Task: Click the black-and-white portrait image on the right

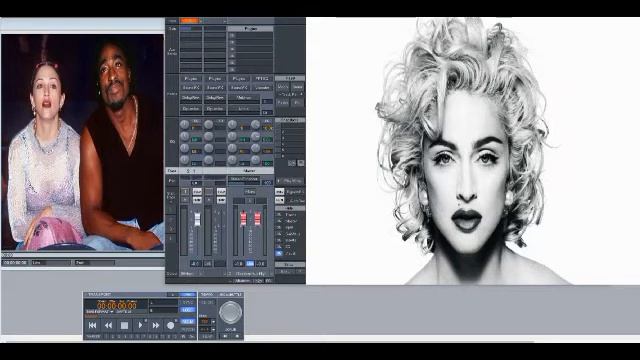Action: [x=473, y=151]
